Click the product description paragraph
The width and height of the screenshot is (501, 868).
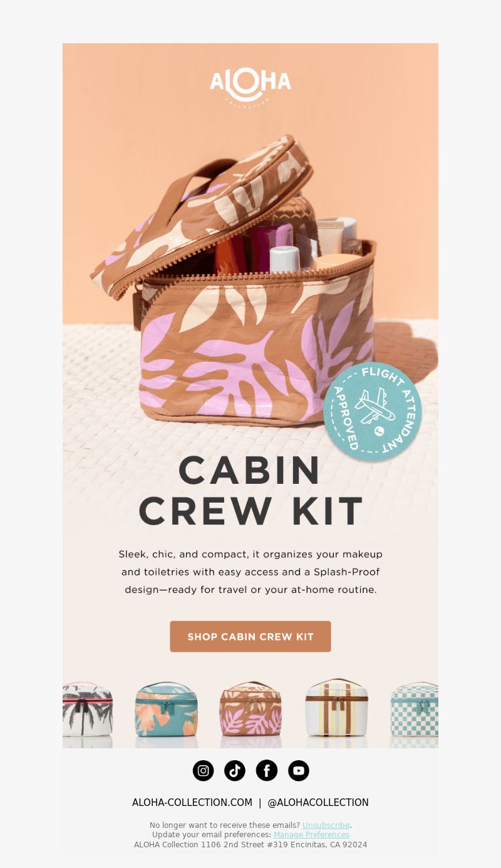[x=250, y=572]
